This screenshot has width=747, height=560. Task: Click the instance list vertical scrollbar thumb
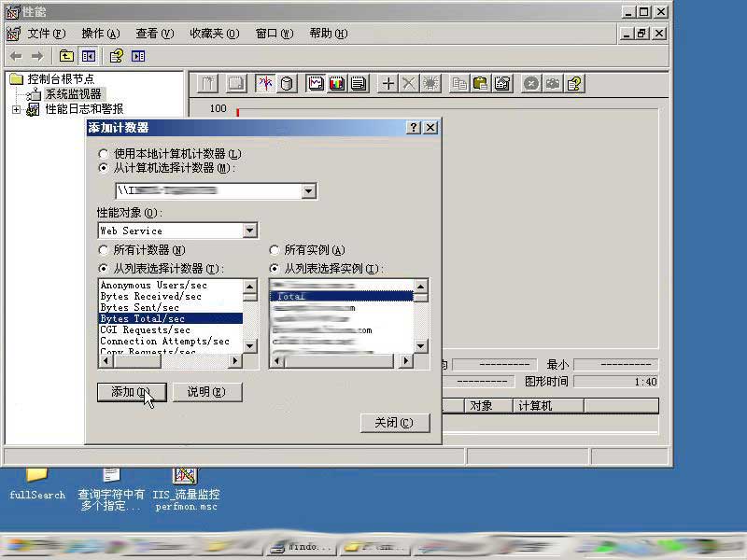(421, 298)
